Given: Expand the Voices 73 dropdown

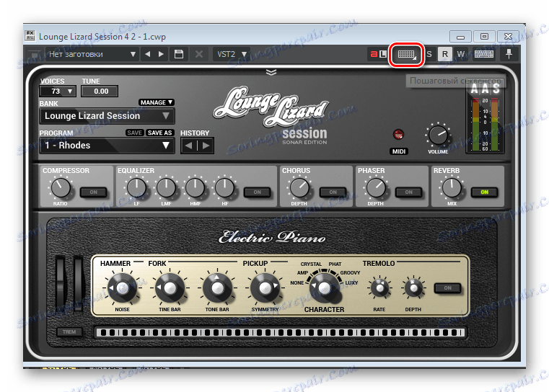Looking at the screenshot, I should coord(58,92).
